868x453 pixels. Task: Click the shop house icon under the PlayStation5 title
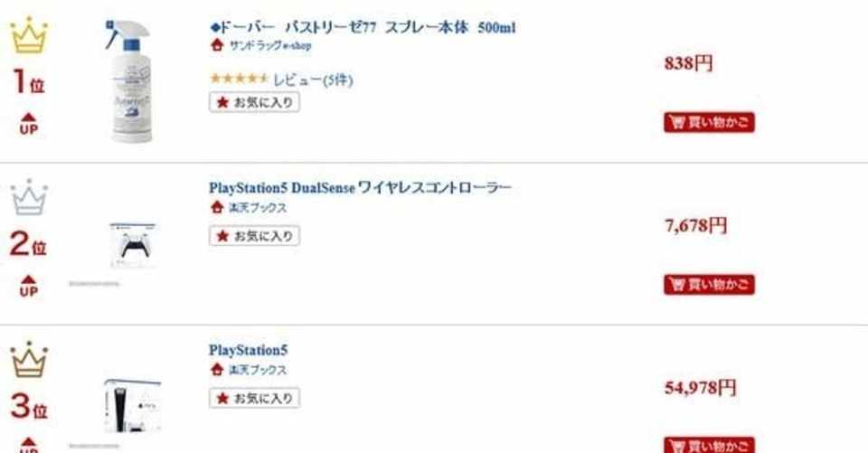pos(216,371)
